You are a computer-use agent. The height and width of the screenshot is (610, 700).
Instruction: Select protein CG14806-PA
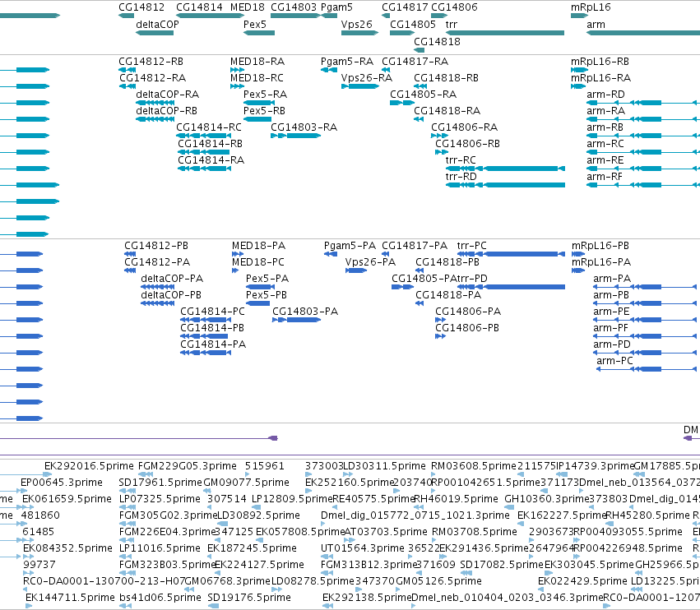tap(468, 312)
